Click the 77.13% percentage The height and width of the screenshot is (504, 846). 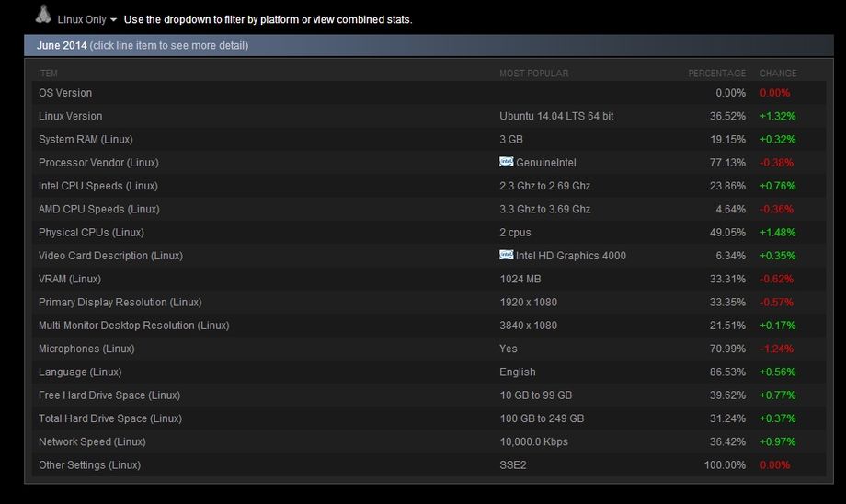point(727,163)
